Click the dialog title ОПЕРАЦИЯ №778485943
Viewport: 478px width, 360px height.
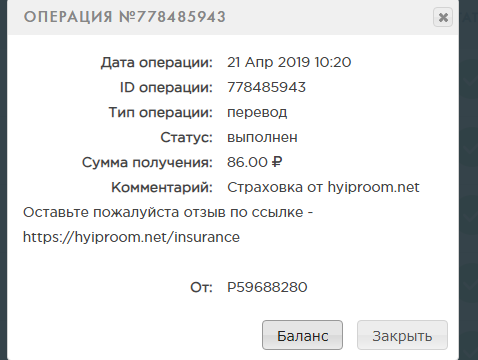125,17
